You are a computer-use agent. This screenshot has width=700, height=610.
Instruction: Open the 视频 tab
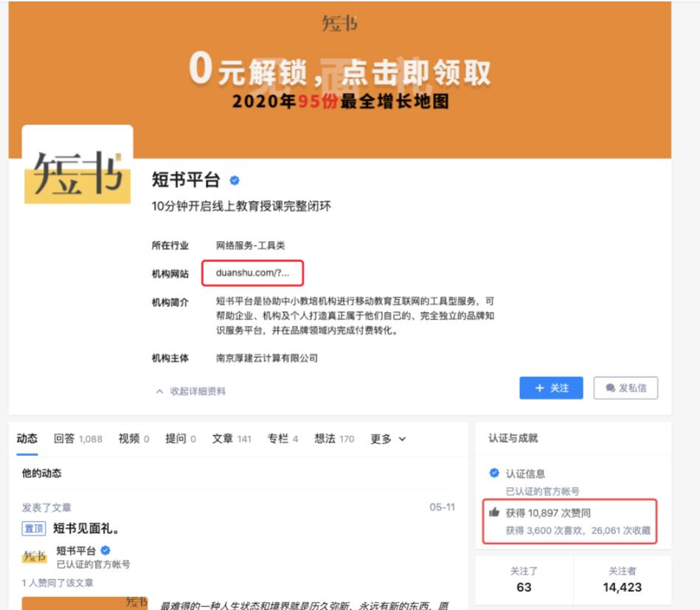(134, 439)
